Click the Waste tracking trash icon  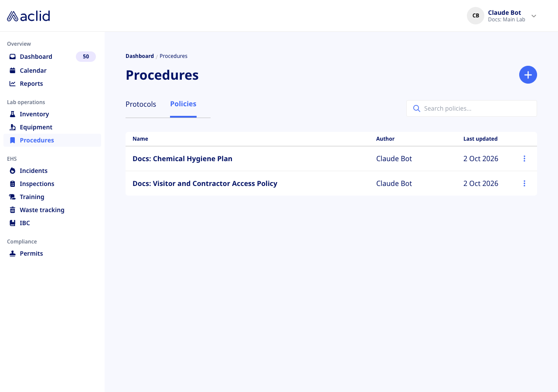[x=13, y=210]
